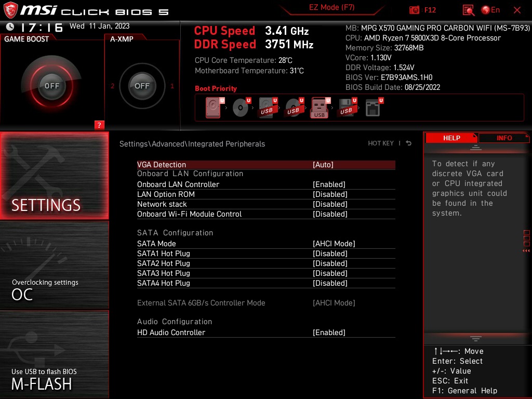
Task: Click the DDR Voltage 1.524V text
Action: (380, 68)
